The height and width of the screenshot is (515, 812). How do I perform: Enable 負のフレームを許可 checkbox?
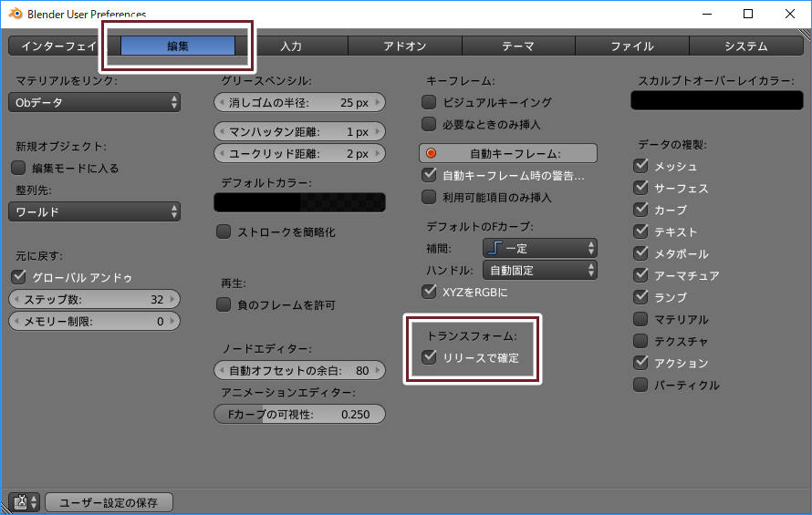224,304
